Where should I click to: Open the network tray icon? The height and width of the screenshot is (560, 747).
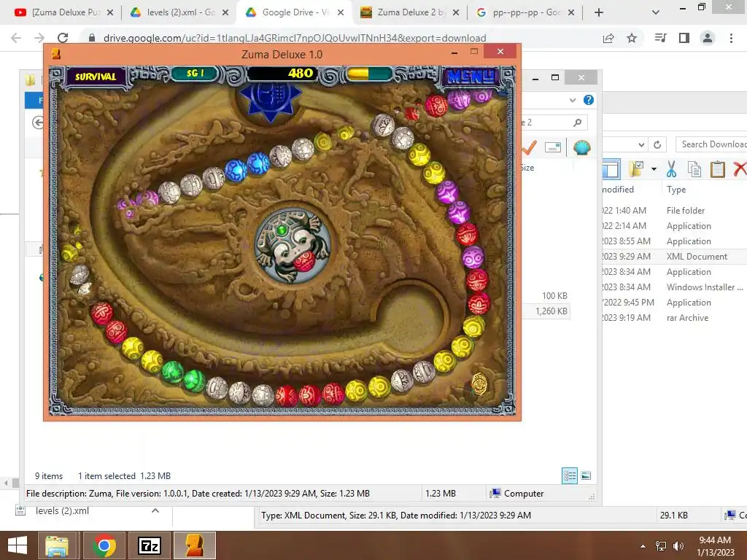click(661, 545)
